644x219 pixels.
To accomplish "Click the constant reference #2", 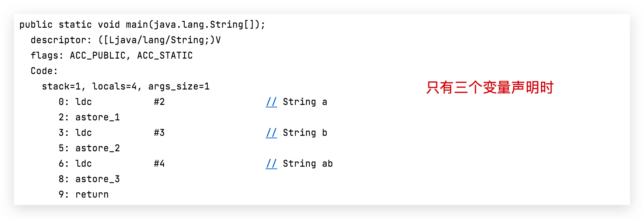I will point(159,102).
